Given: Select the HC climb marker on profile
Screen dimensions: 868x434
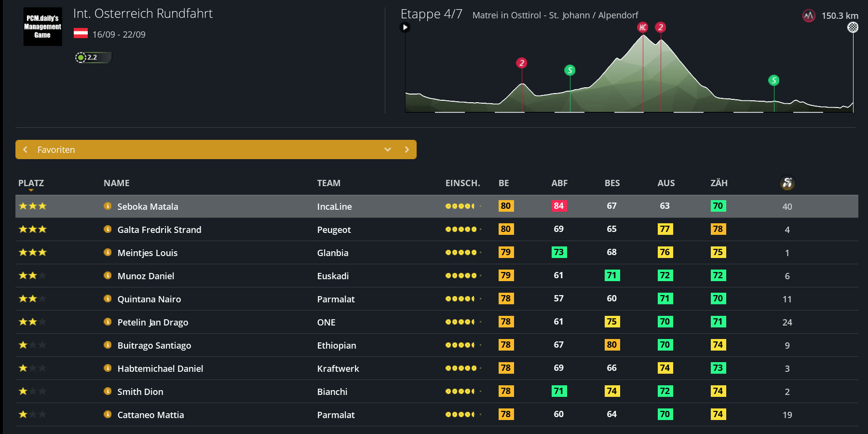Looking at the screenshot, I should [642, 27].
